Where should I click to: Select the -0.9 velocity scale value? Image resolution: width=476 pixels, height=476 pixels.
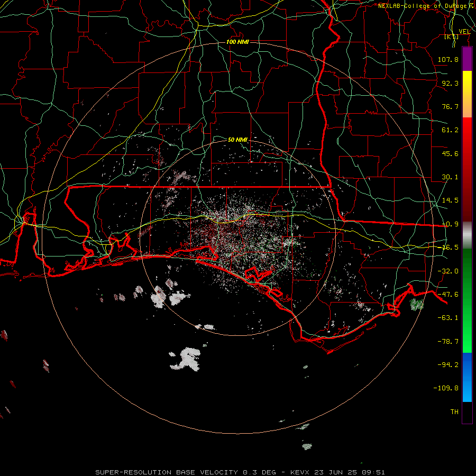pyautogui.click(x=450, y=224)
